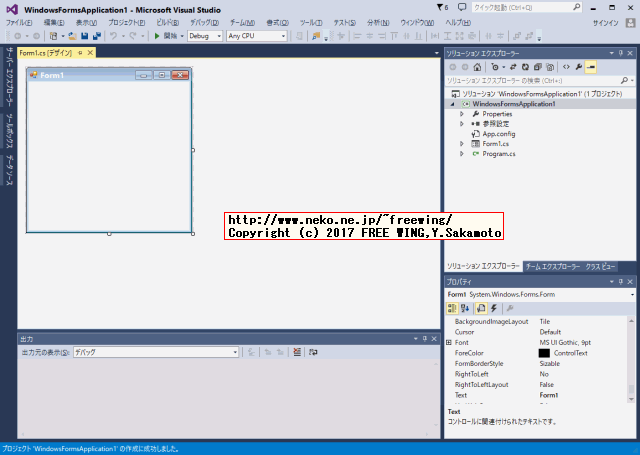The image size is (640, 455).
Task: Expand the Properties node in the tree
Action: 462,114
